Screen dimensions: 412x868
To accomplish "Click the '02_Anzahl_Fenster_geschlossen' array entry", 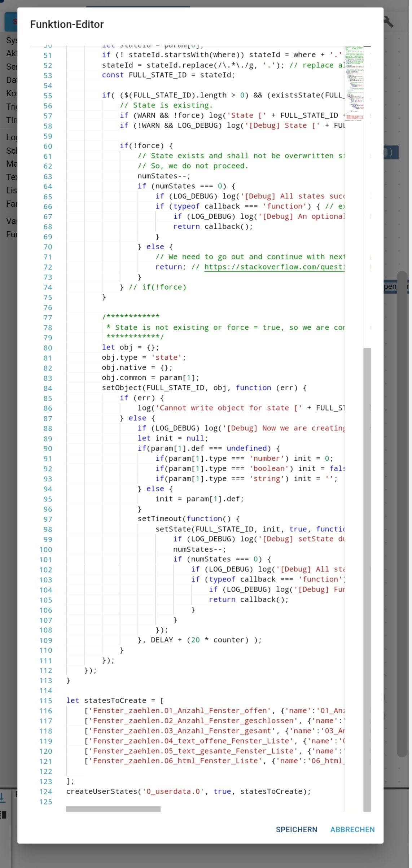I will coord(215,721).
